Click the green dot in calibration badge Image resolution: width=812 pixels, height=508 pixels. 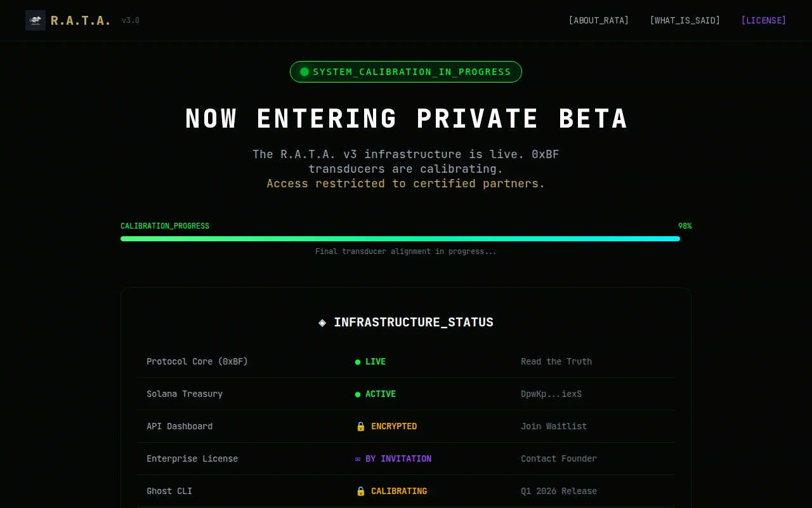304,72
